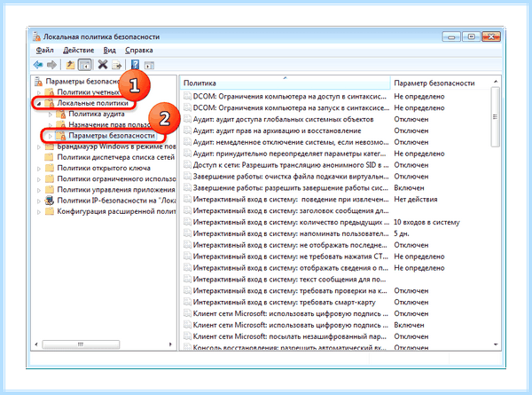Expand the Политики открытого ключа node
Viewport: 532px width, 395px height.
[x=39, y=168]
